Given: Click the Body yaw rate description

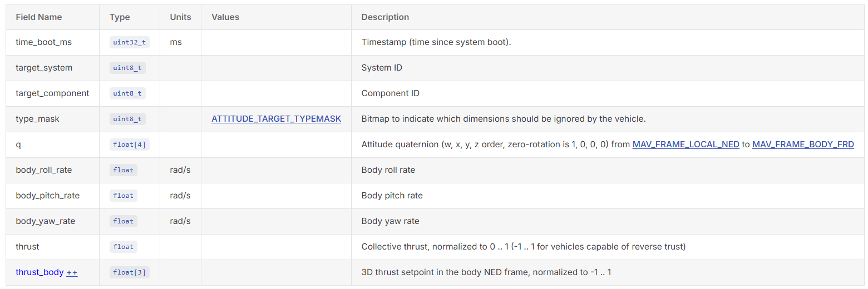Looking at the screenshot, I should click(x=390, y=221).
